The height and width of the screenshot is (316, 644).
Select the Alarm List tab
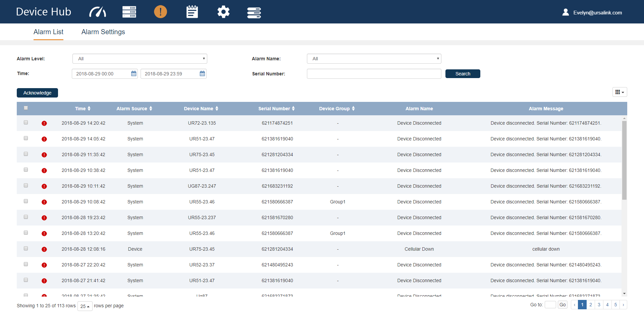click(x=48, y=32)
